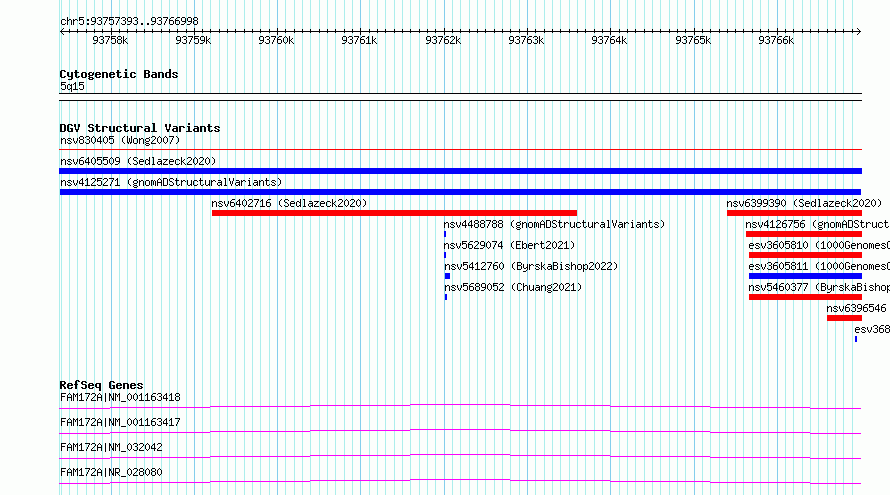This screenshot has height=495, width=890.
Task: Click the 93763k ruler tick label
Action: point(526,40)
